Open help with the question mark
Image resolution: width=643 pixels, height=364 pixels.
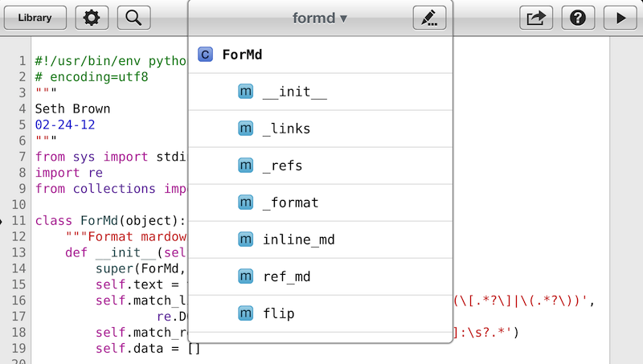pos(578,18)
